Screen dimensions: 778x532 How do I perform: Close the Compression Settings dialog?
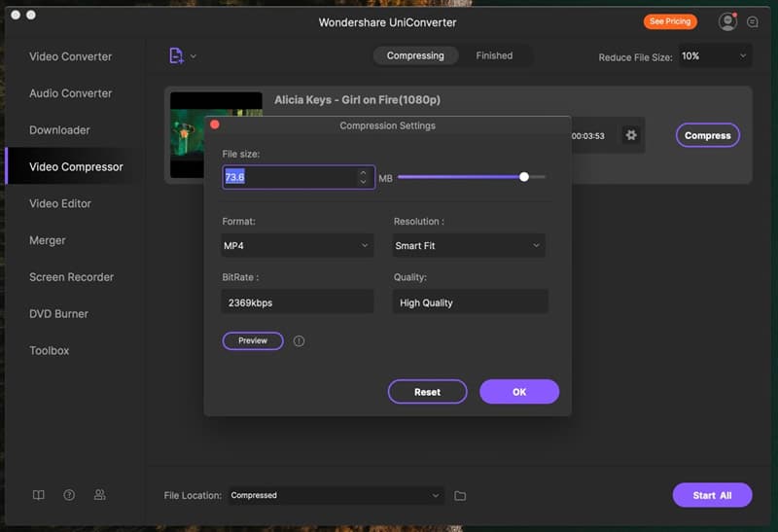click(x=215, y=124)
